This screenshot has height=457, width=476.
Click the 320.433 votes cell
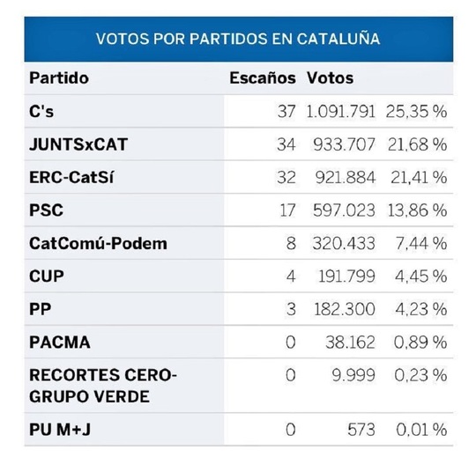tap(344, 244)
